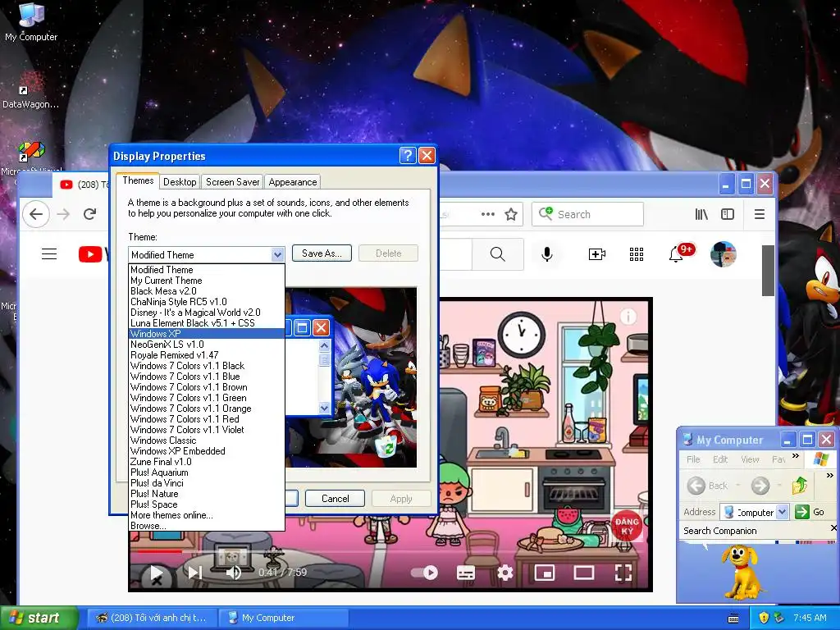The height and width of the screenshot is (630, 840).
Task: Open Edit menu in My Computer window
Action: point(720,459)
